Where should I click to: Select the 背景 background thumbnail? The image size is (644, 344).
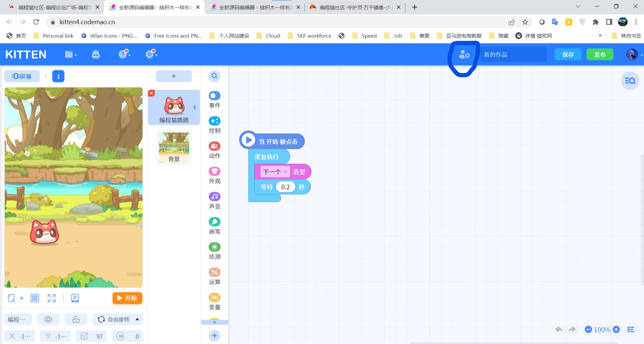(x=174, y=147)
